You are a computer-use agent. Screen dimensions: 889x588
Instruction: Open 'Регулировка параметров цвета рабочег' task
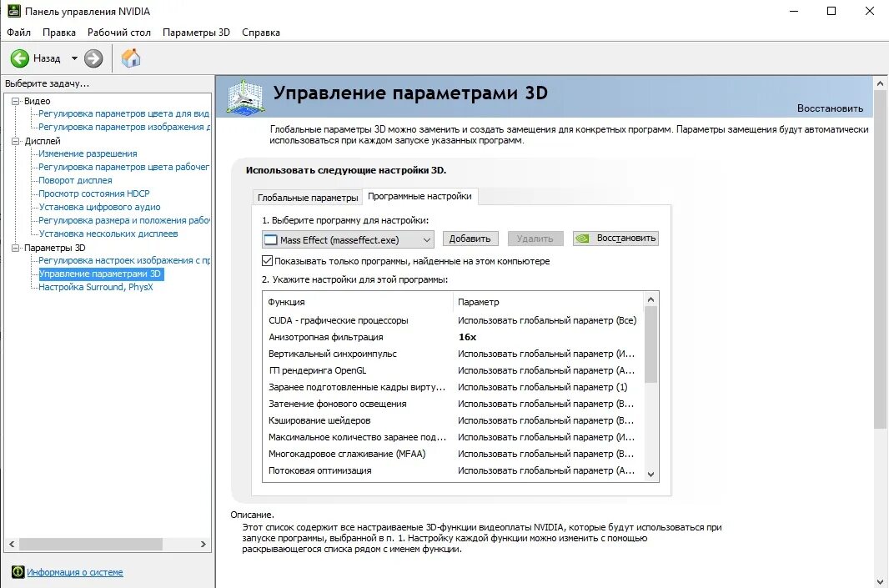(x=123, y=167)
